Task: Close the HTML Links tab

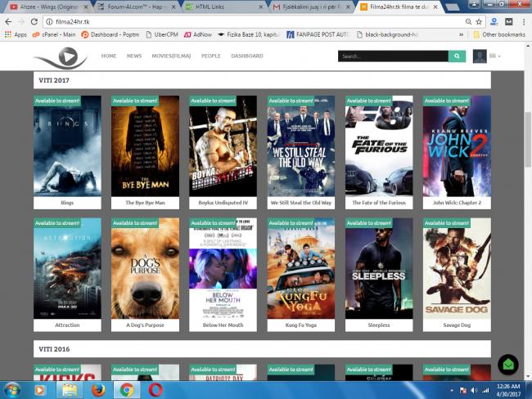Action: 260,7
